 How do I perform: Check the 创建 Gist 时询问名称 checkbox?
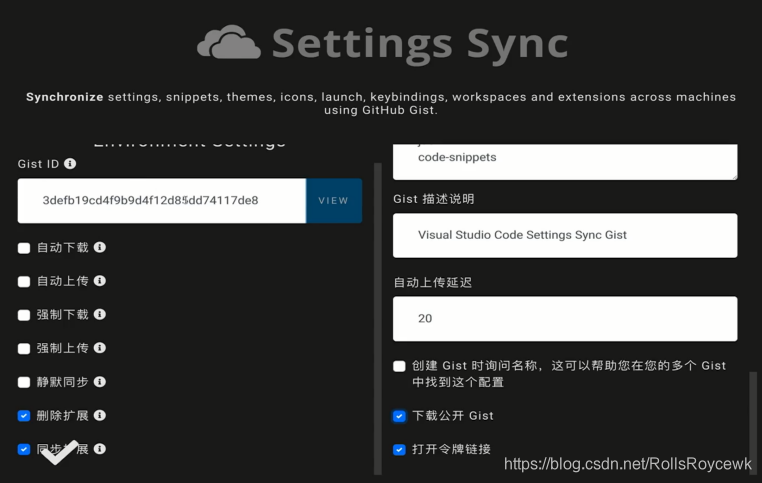[x=399, y=366]
